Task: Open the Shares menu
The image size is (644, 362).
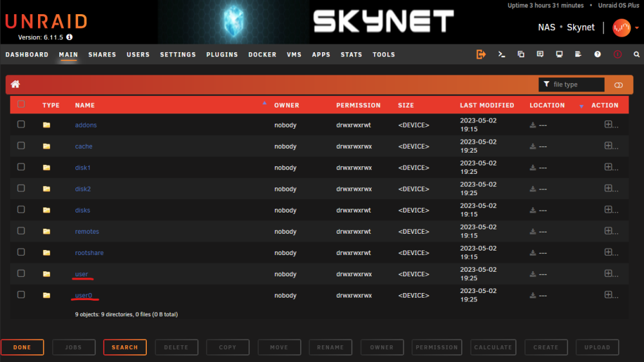Action: click(x=102, y=55)
